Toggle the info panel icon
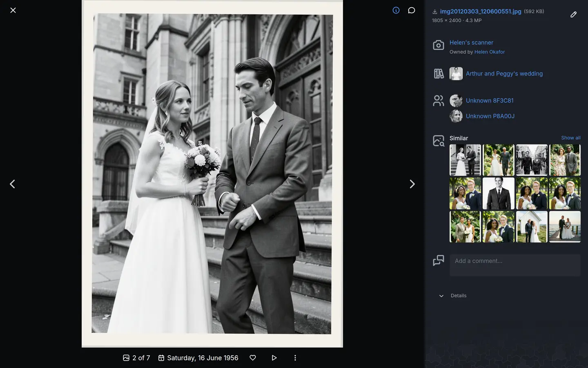The height and width of the screenshot is (368, 588). point(396,10)
